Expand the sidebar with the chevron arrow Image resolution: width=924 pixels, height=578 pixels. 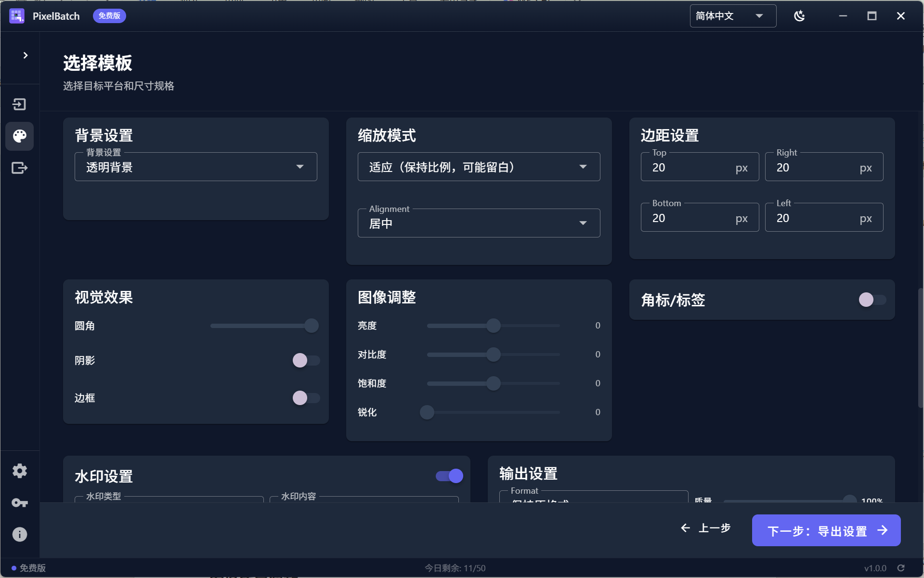(x=25, y=55)
